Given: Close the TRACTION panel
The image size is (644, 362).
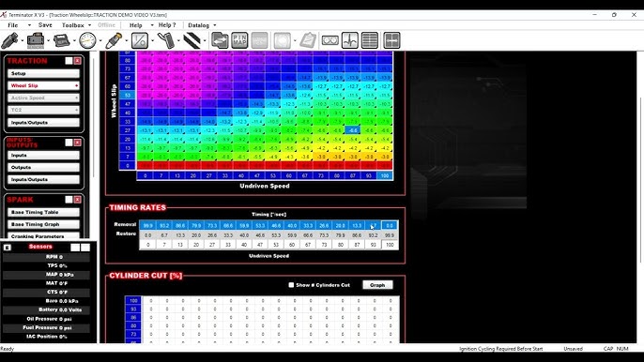Looking at the screenshot, I should (77, 61).
